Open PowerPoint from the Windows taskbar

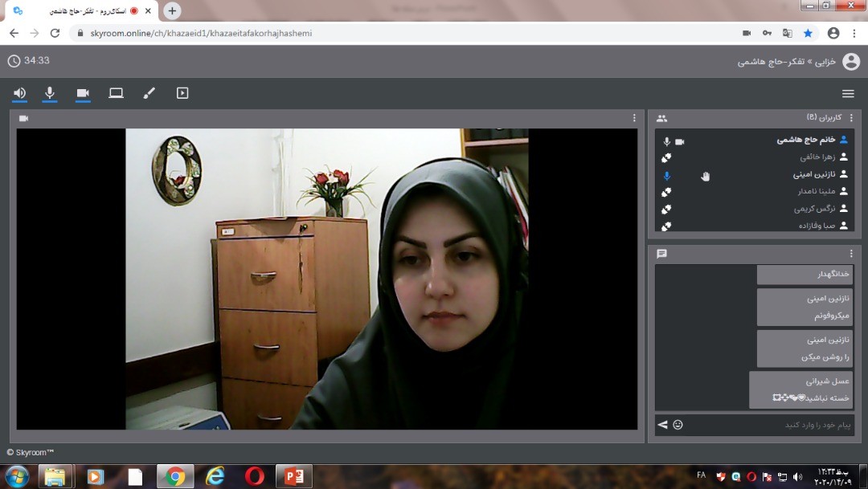coord(293,476)
